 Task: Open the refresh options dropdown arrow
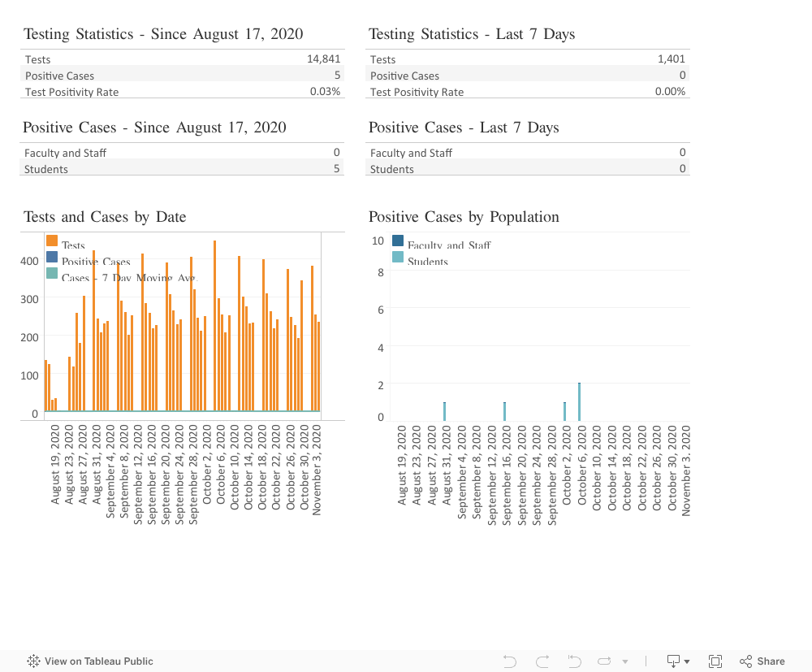(624, 661)
